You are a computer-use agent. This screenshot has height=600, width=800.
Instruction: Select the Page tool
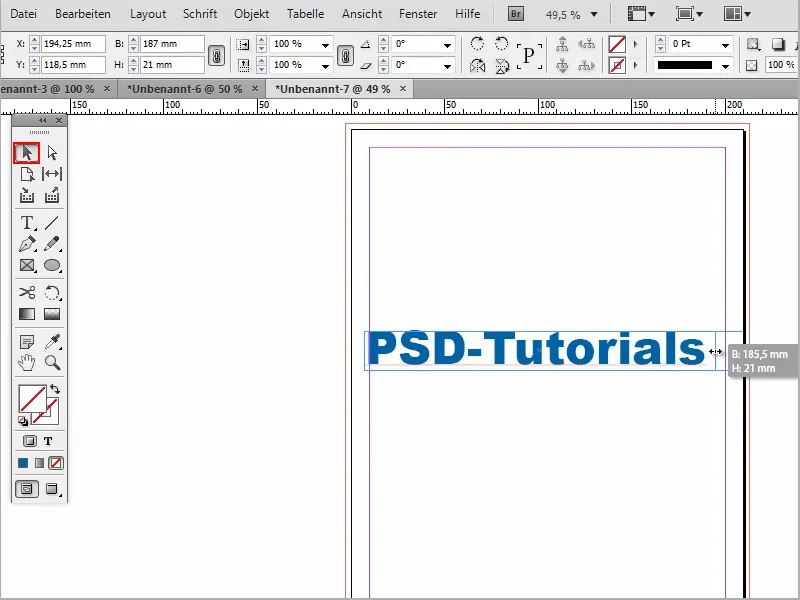27,174
